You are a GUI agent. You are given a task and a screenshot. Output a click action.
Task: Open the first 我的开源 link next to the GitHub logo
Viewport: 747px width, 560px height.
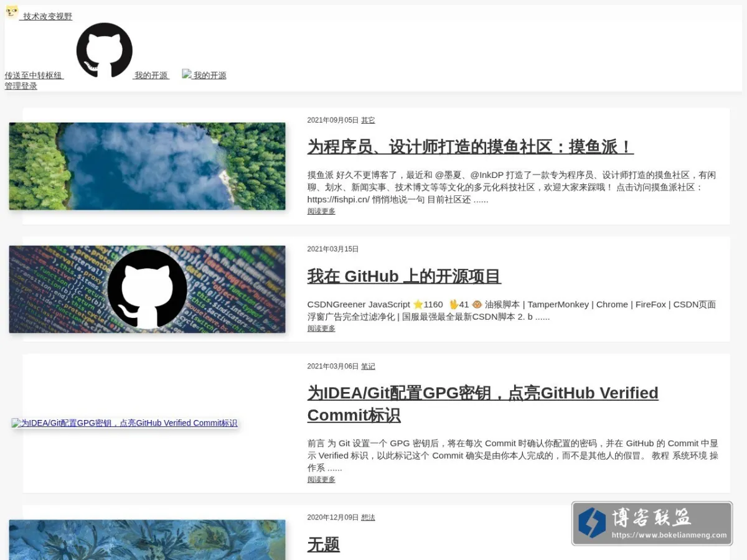151,75
